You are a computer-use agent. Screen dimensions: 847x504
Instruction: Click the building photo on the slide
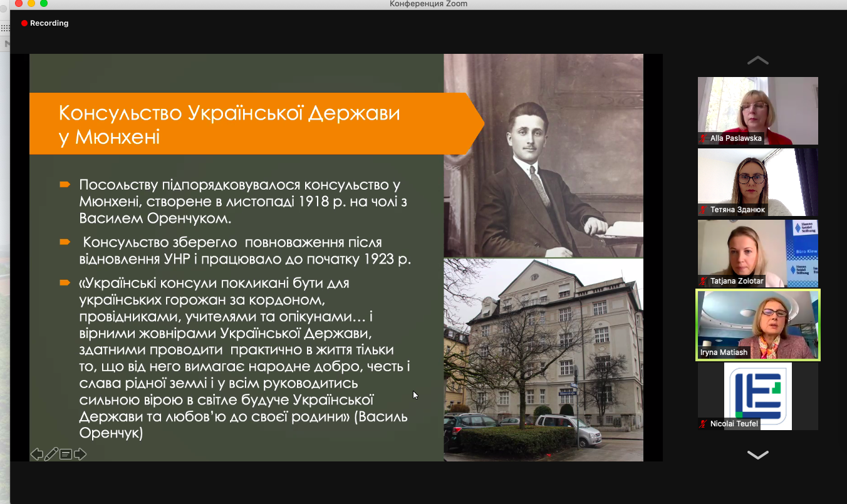(543, 360)
